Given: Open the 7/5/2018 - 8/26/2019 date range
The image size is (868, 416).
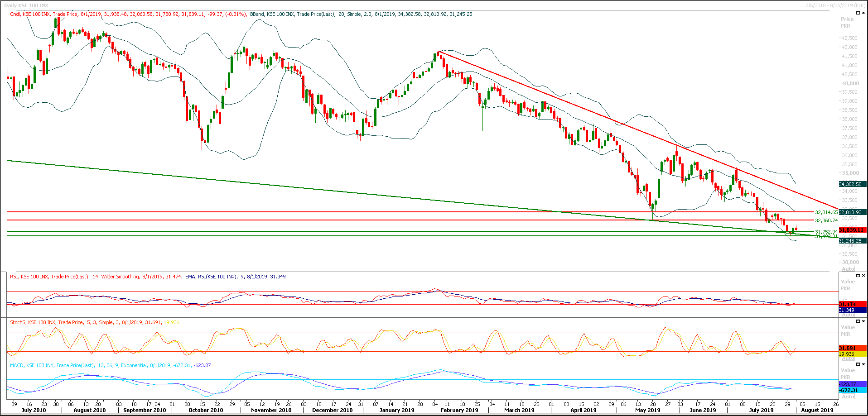Looking at the screenshot, I should (x=835, y=5).
